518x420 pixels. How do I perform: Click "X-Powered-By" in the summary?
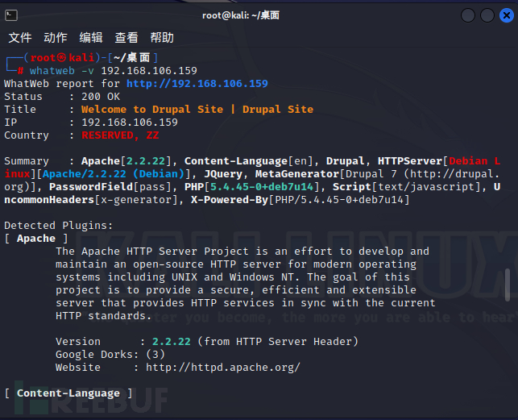(x=230, y=200)
